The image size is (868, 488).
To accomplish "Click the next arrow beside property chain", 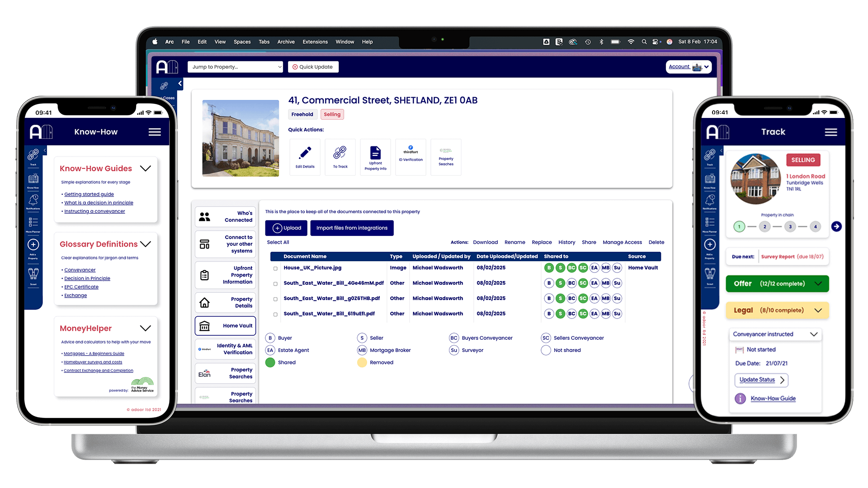I will tap(836, 226).
